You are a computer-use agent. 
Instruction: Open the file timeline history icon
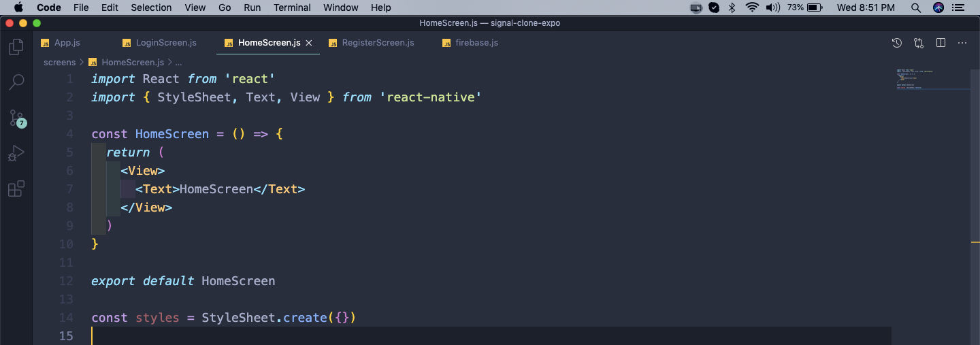click(x=897, y=43)
